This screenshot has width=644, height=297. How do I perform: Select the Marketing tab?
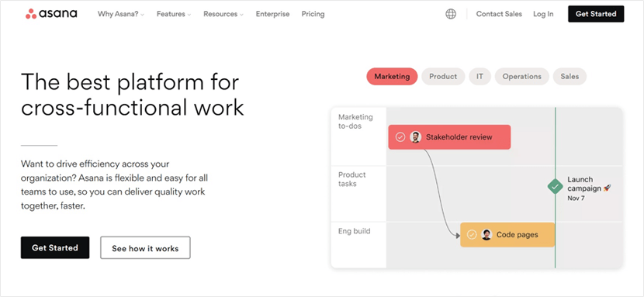[392, 76]
